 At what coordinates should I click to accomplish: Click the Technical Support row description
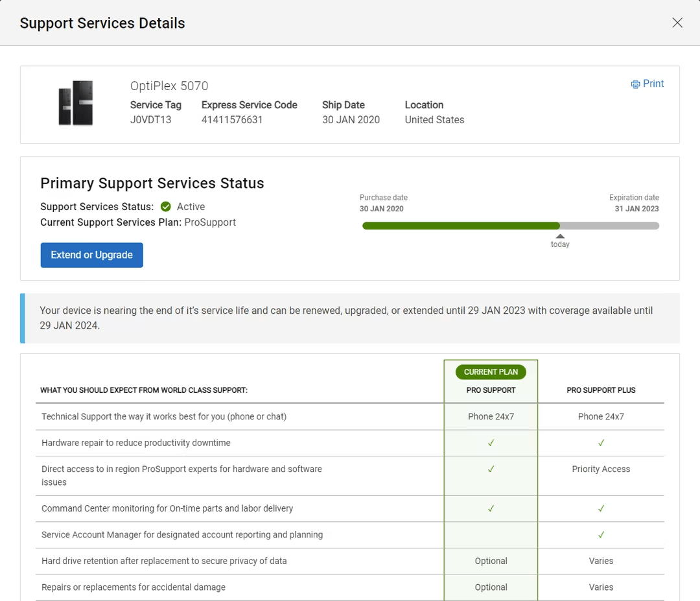[164, 417]
